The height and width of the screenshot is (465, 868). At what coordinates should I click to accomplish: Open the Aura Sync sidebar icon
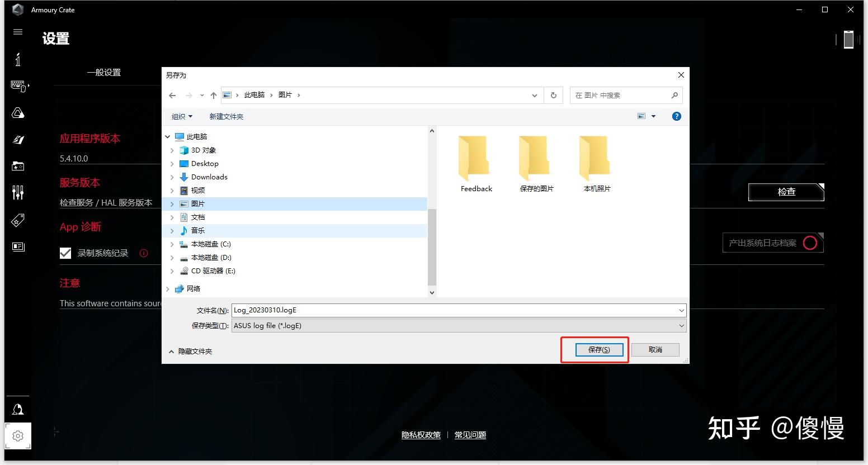(x=17, y=113)
